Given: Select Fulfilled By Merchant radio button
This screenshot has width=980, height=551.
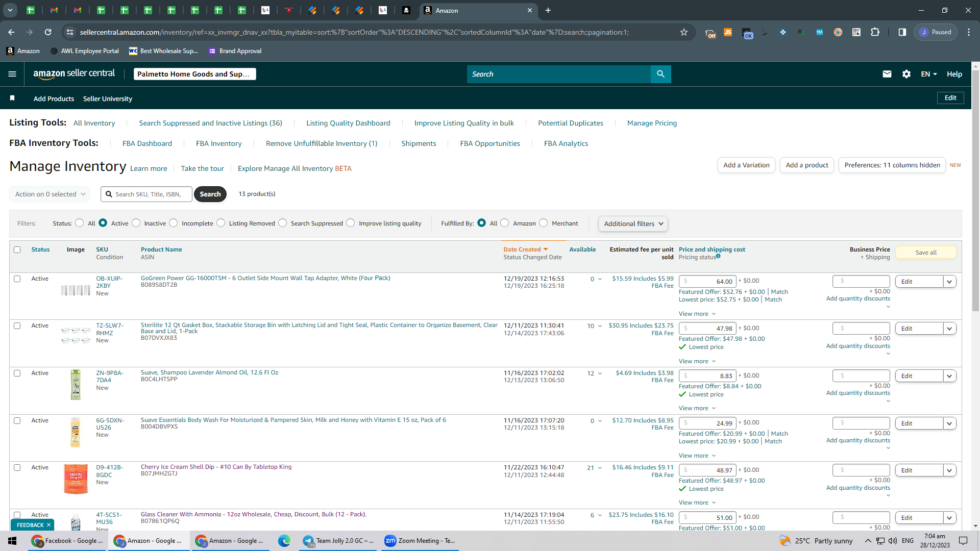Looking at the screenshot, I should pos(544,223).
